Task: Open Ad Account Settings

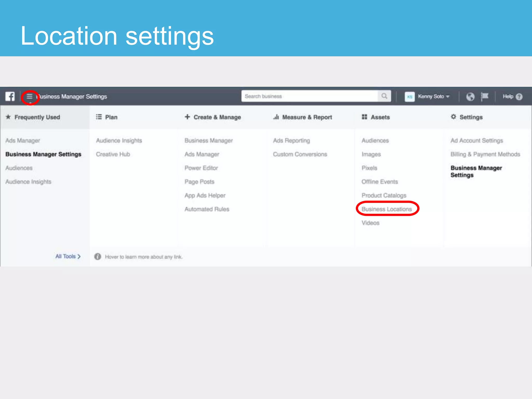Action: pyautogui.click(x=477, y=141)
